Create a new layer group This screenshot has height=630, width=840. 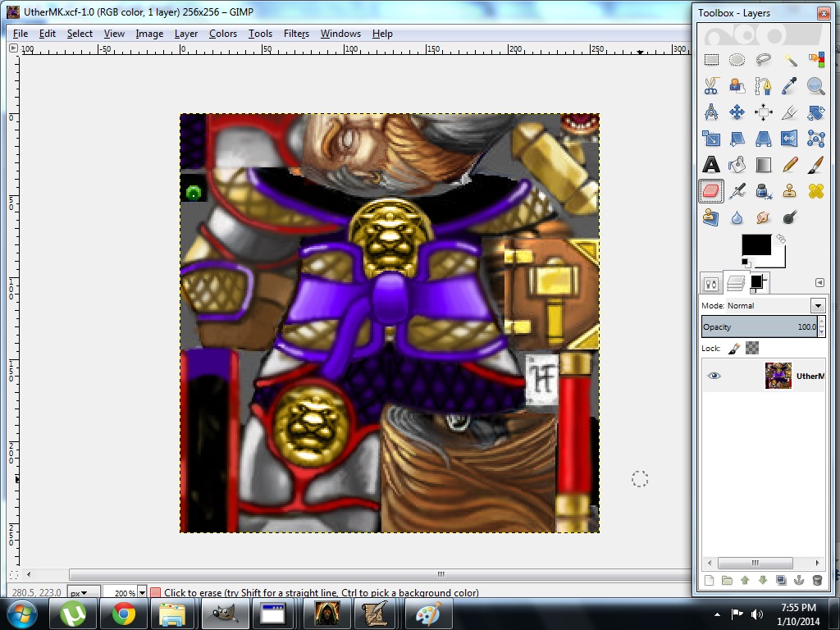tap(727, 580)
